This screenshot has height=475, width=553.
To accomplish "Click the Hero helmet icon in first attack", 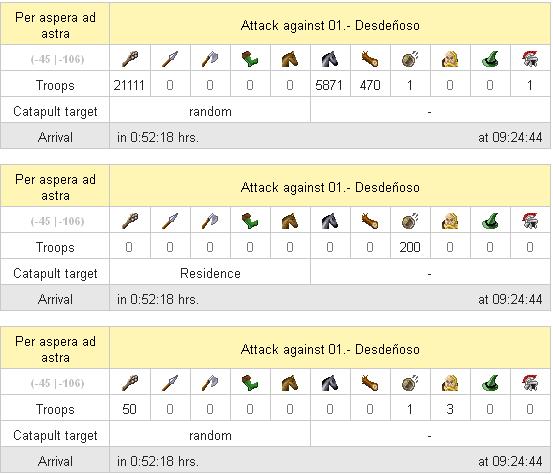I will [530, 59].
